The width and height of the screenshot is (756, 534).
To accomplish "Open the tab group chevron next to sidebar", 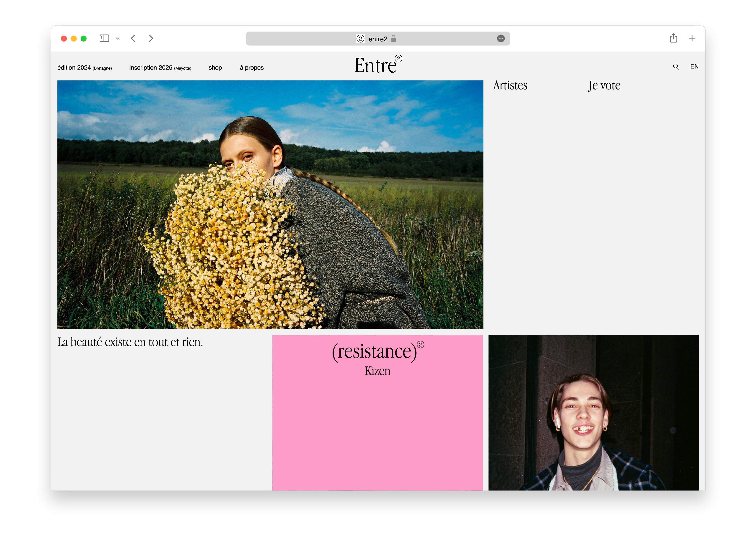I will point(118,38).
